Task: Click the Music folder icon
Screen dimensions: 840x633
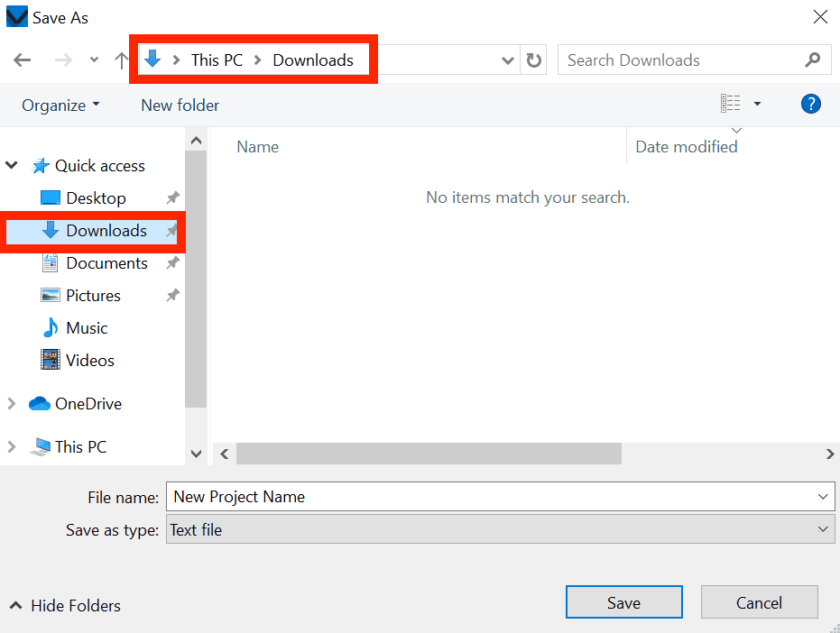Action: (x=50, y=327)
